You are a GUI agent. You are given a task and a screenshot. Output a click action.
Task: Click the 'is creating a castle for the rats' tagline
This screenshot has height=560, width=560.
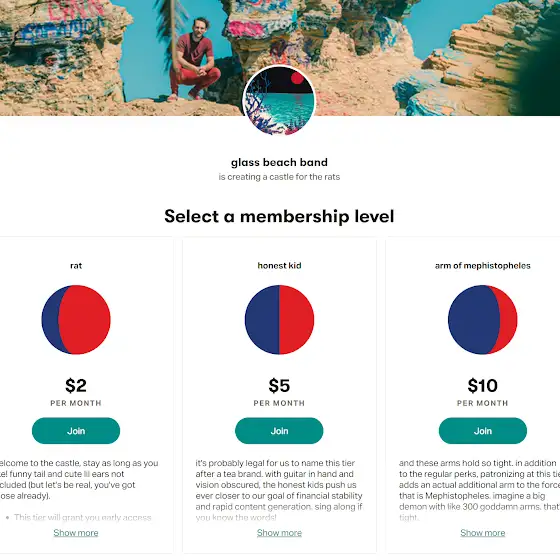click(x=279, y=177)
